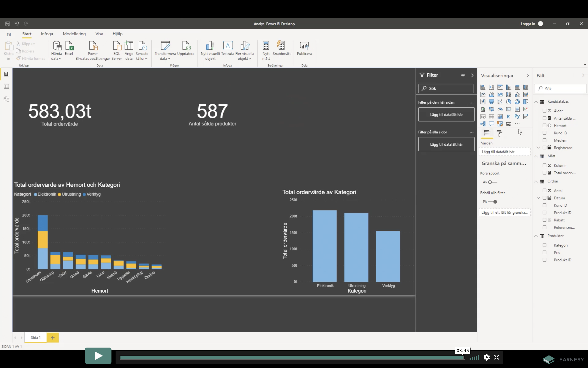This screenshot has height=368, width=588.
Task: Open the Hjälp ribbon tab
Action: (118, 34)
